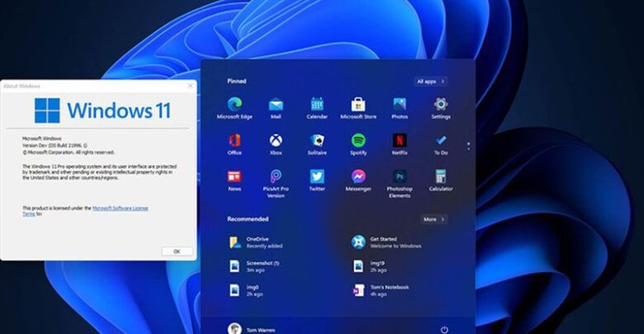Viewport: 644px width, 334px height.
Task: Open the Microsoft Software License Terms link
Action: [120, 208]
